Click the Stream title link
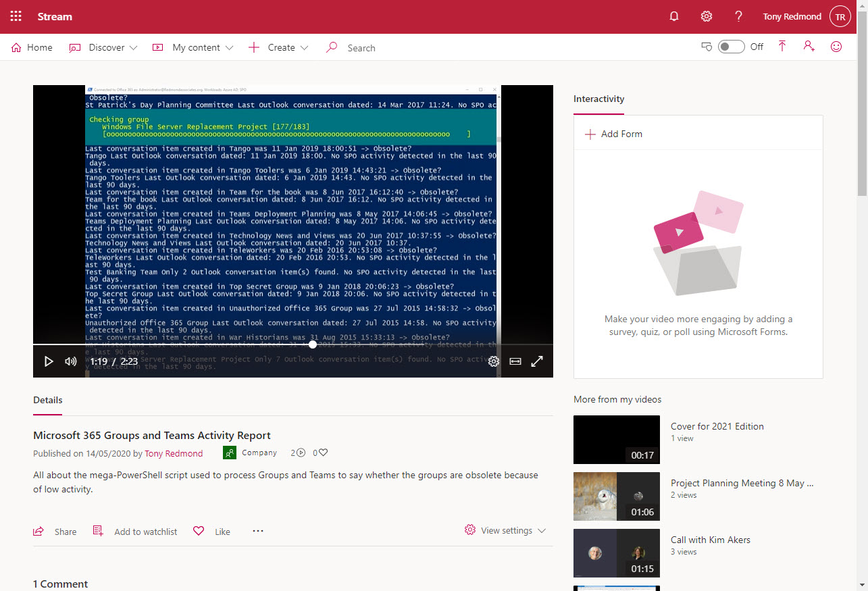 point(55,16)
